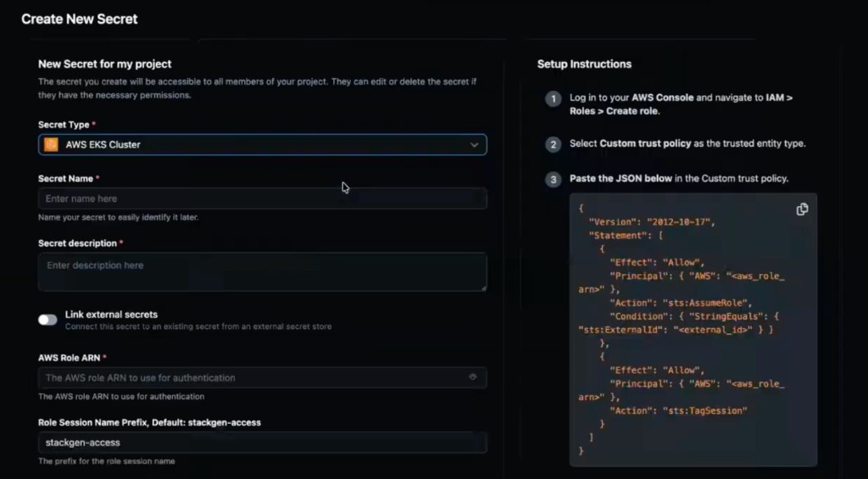Click the "sts:TagSession" action line in JSON
This screenshot has width=868, height=479.
678,410
